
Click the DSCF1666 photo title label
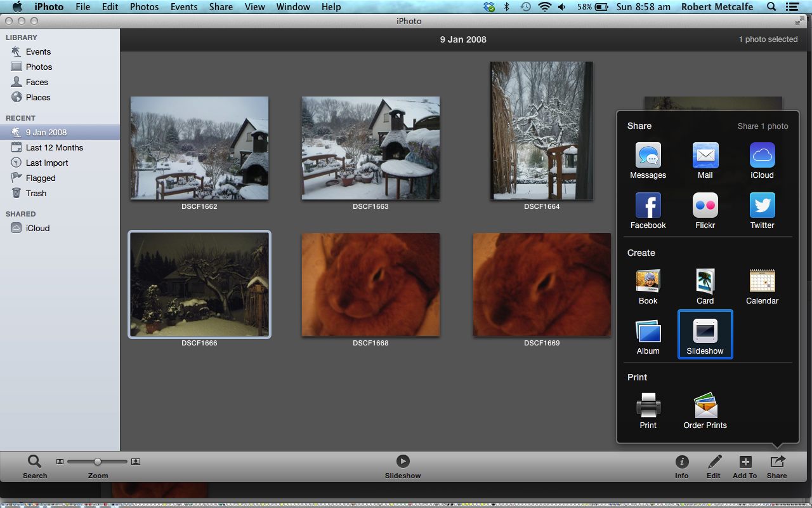click(x=199, y=343)
